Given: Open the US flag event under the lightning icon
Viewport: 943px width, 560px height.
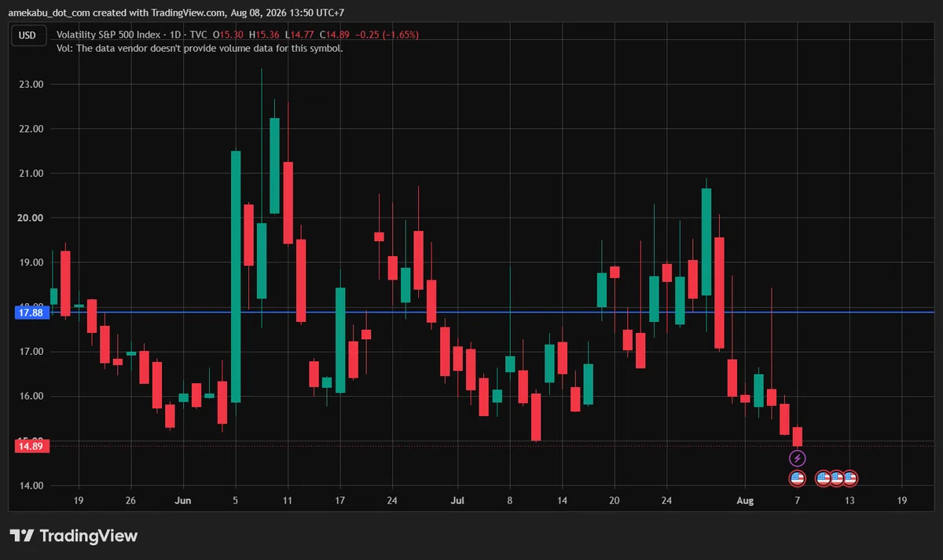Looking at the screenshot, I should click(x=797, y=478).
